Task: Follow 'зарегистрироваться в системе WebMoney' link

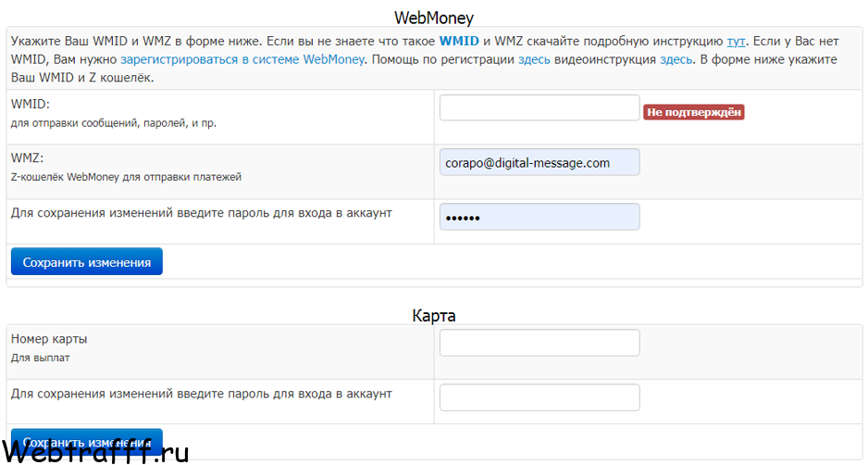Action: point(242,59)
